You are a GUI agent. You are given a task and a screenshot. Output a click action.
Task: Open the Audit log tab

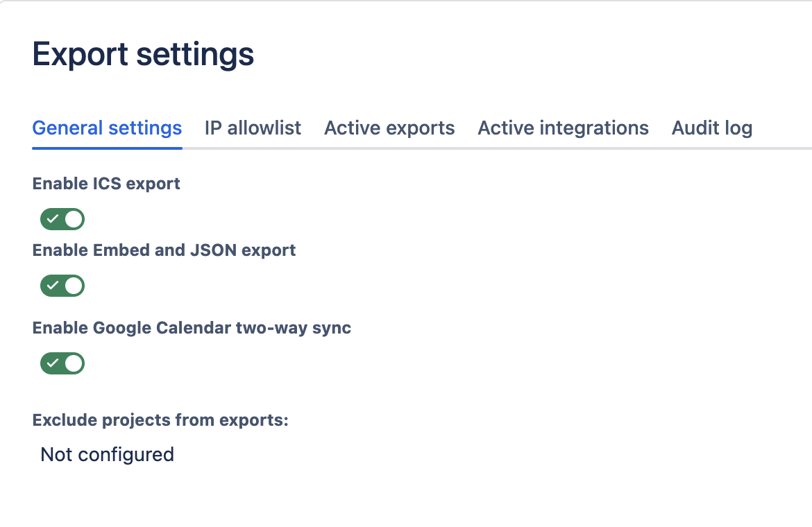[x=711, y=128]
